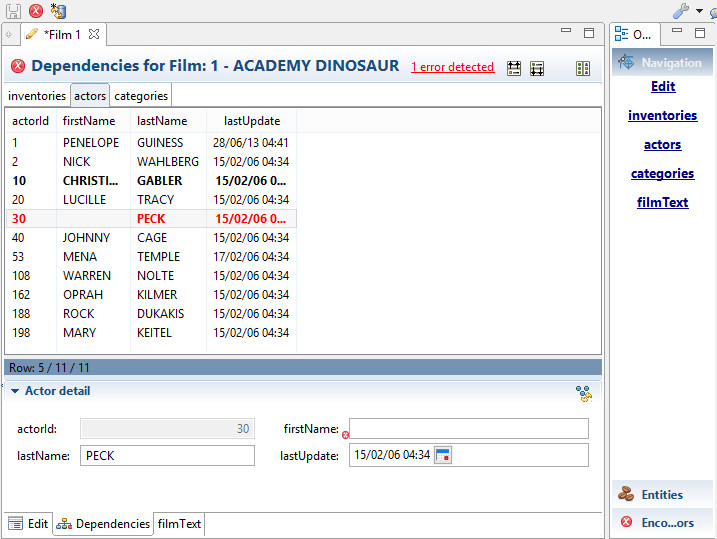Click the green column layout icon in header
This screenshot has height=539, width=717.
click(x=583, y=68)
